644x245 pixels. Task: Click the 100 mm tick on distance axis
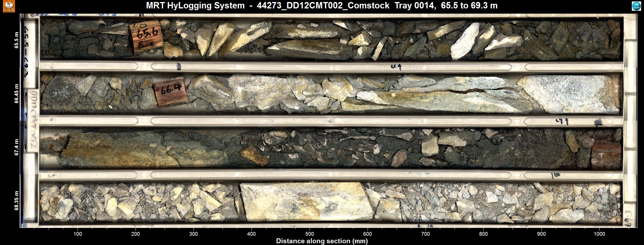78,234
